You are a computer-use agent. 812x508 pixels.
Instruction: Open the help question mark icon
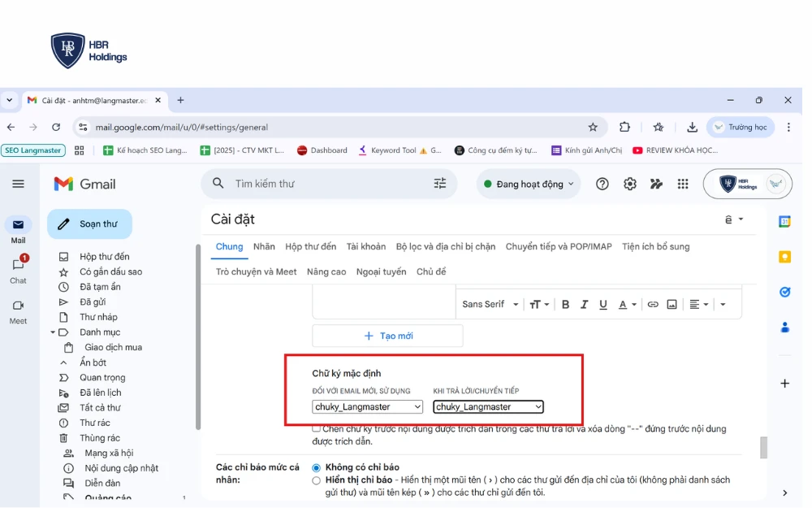[x=602, y=184]
